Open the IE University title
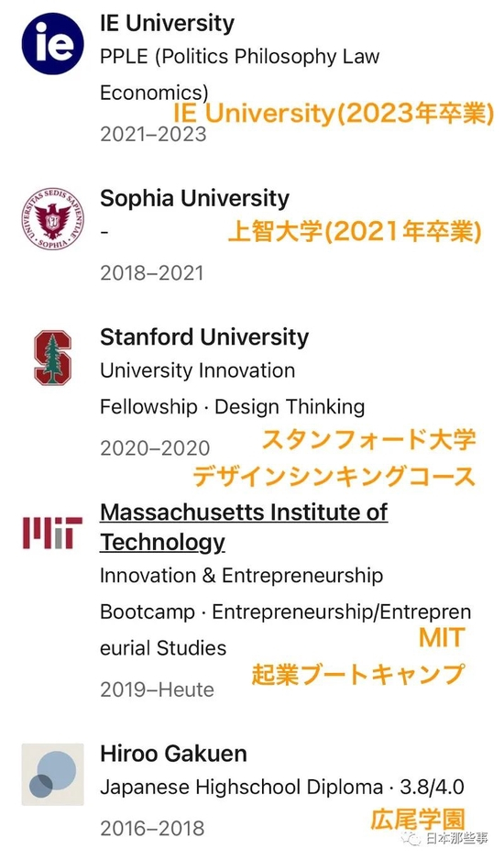 pyautogui.click(x=167, y=23)
